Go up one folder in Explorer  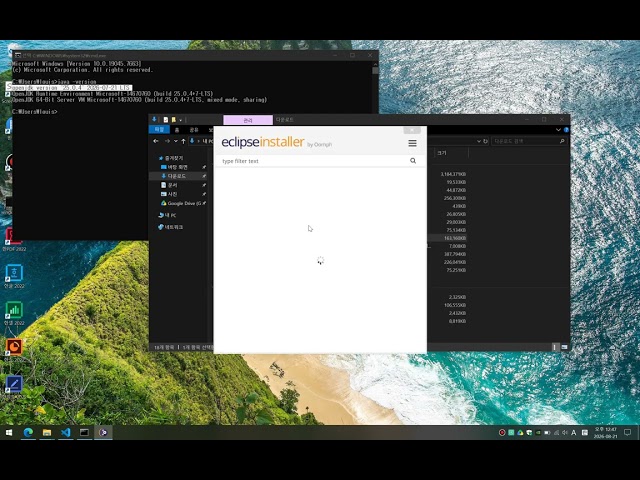pyautogui.click(x=183, y=141)
